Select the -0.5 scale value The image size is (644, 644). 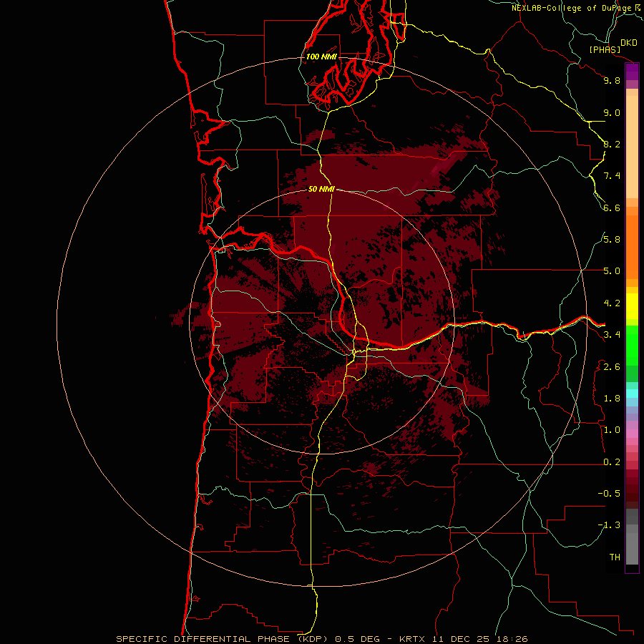click(x=609, y=494)
